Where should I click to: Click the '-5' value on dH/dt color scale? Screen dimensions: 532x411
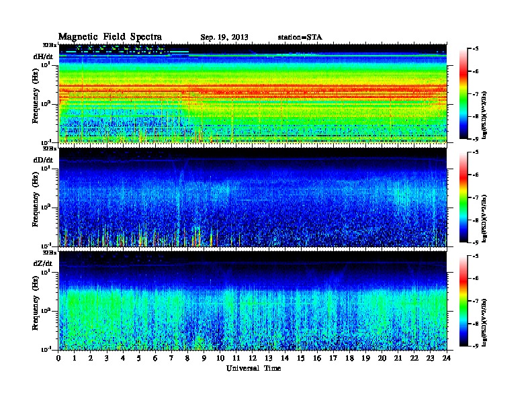point(475,49)
